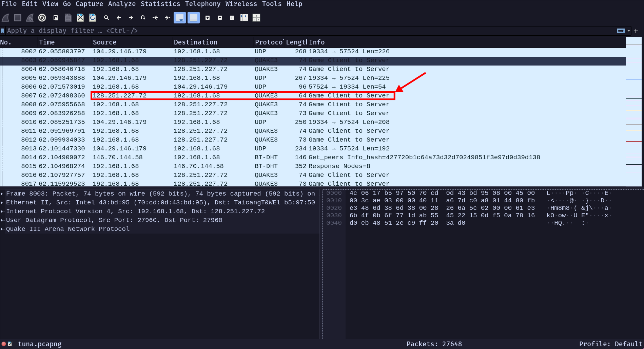The image size is (644, 349).
Task: Open the capture options gear icon
Action: coord(42,18)
